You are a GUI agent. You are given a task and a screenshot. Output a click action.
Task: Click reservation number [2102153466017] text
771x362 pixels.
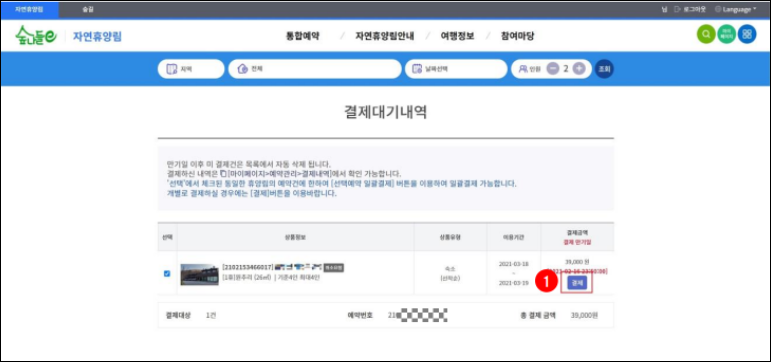[247, 268]
